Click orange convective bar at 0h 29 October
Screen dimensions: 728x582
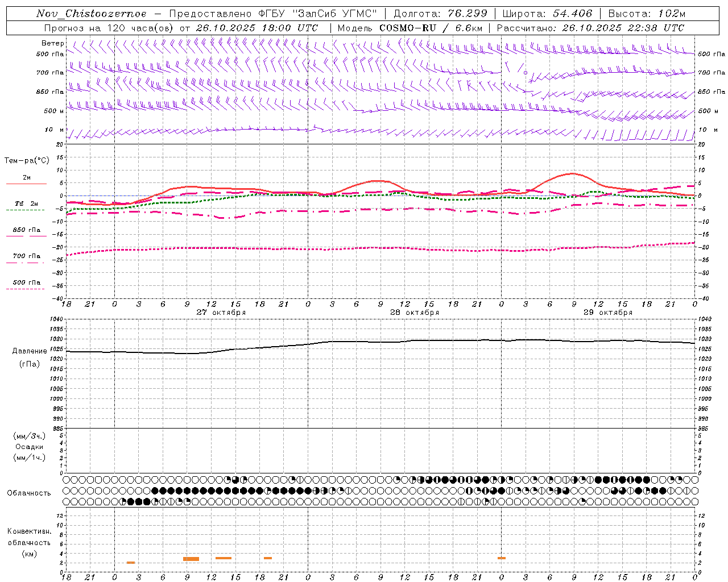[x=502, y=558]
